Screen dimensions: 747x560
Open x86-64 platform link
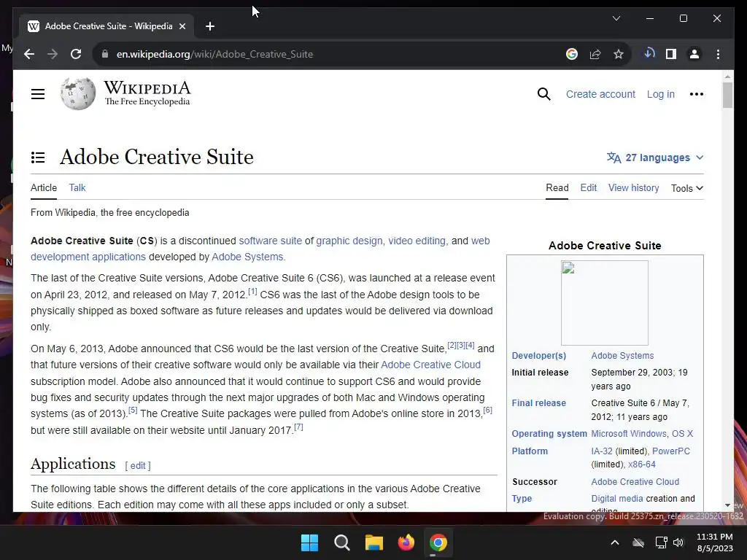pyautogui.click(x=642, y=464)
